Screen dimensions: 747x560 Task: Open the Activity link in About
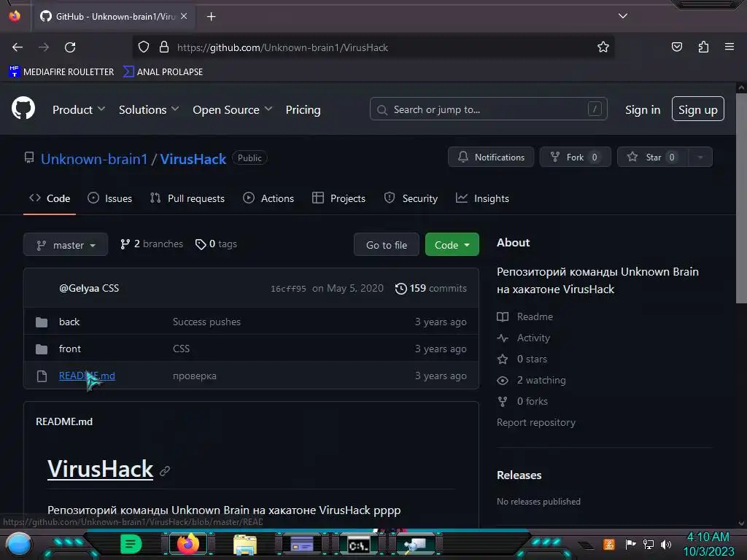point(524,338)
